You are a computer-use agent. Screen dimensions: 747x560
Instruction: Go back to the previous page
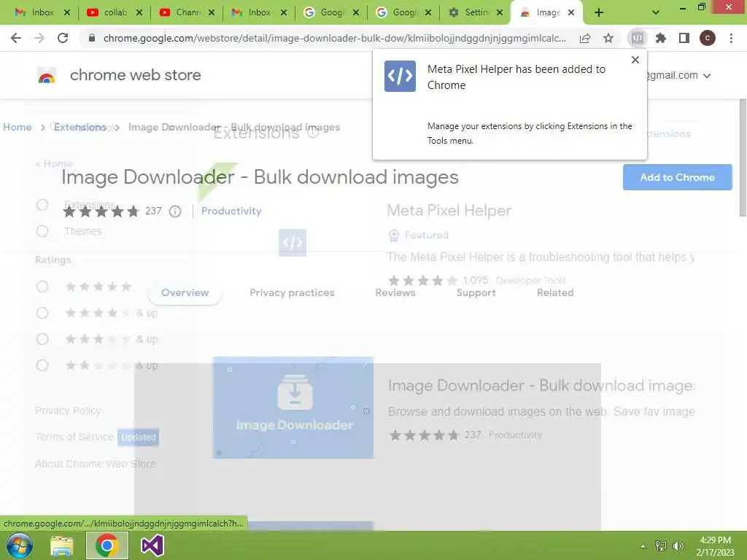tap(16, 38)
